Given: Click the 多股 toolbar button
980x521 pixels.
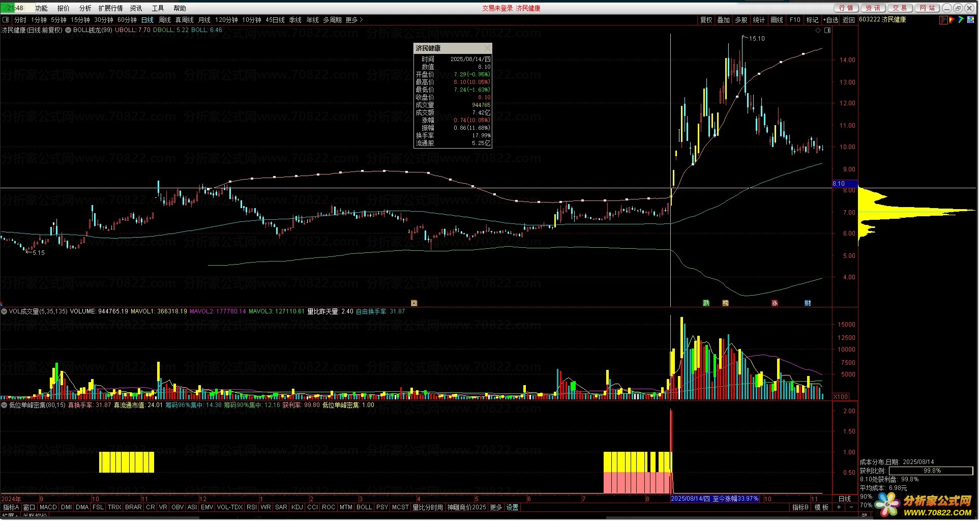Looking at the screenshot, I should [741, 20].
